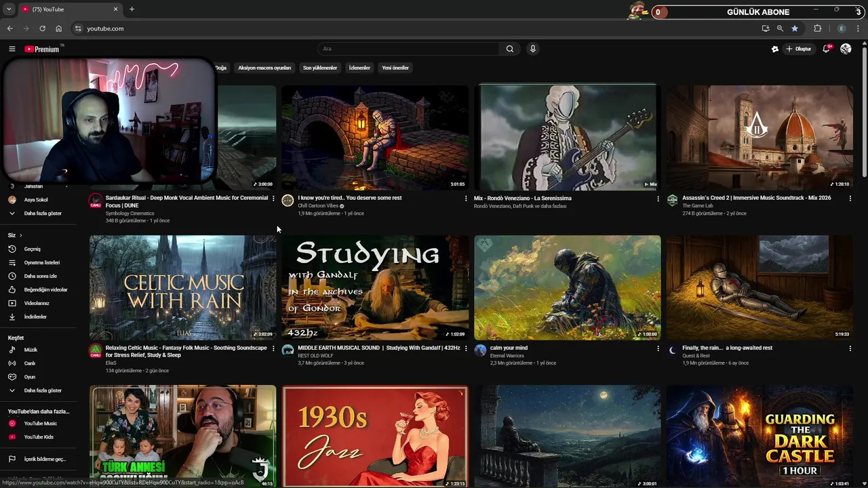Open Chill Cartoon Vibes channel link
Viewport: 868px width, 488px height.
[318, 205]
